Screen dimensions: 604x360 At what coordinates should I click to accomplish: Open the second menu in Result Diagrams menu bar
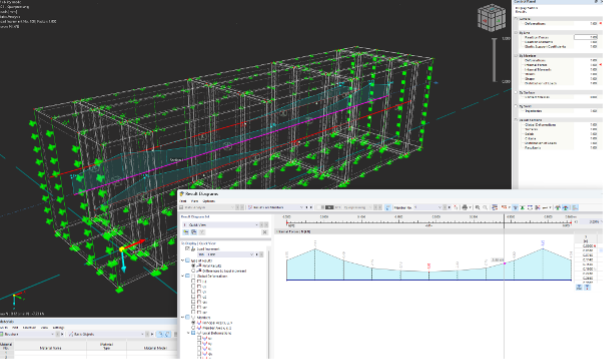pos(195,201)
